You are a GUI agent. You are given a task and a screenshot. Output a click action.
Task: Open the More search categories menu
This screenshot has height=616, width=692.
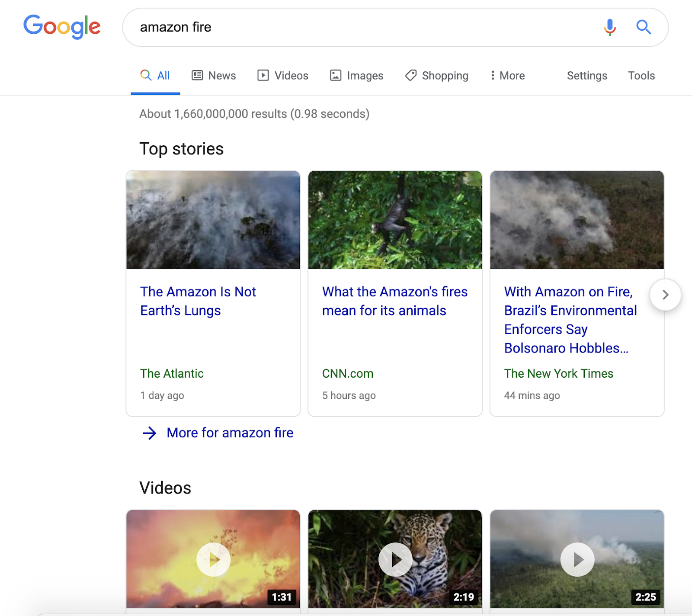pyautogui.click(x=507, y=76)
